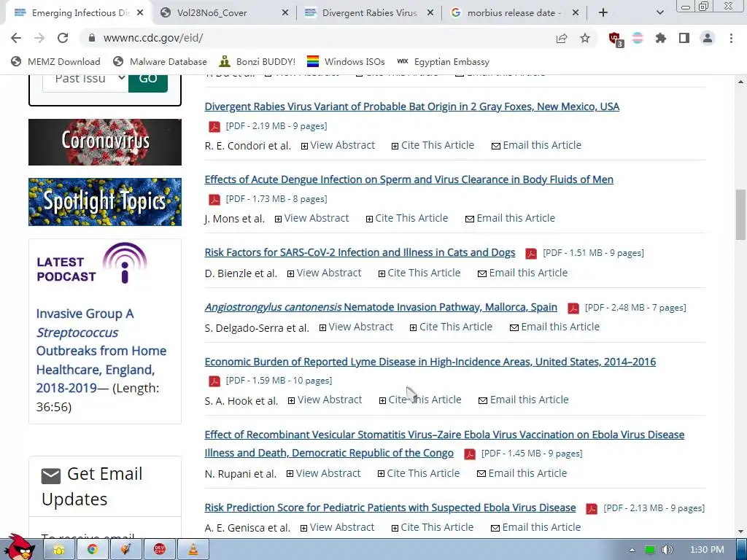Go back with the browser back arrow

(16, 38)
